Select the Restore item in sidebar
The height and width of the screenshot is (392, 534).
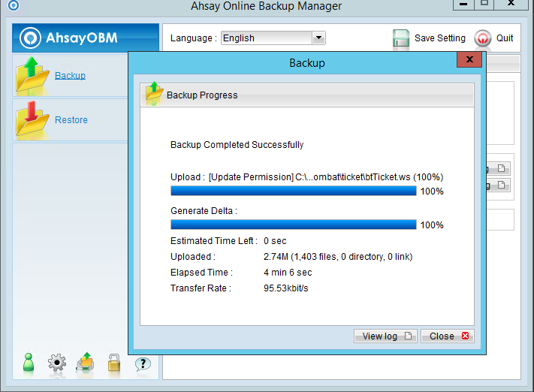click(71, 120)
